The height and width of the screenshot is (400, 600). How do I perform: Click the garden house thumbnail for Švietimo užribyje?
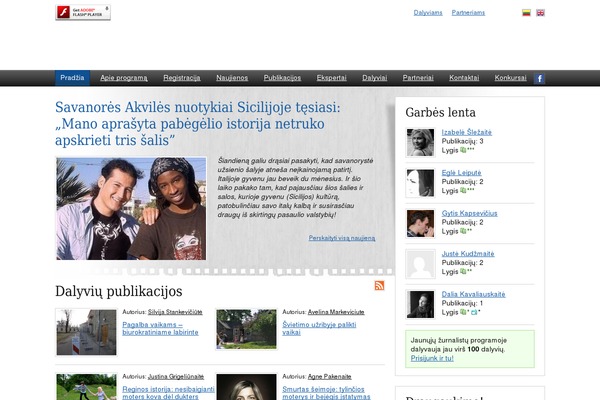[246, 329]
